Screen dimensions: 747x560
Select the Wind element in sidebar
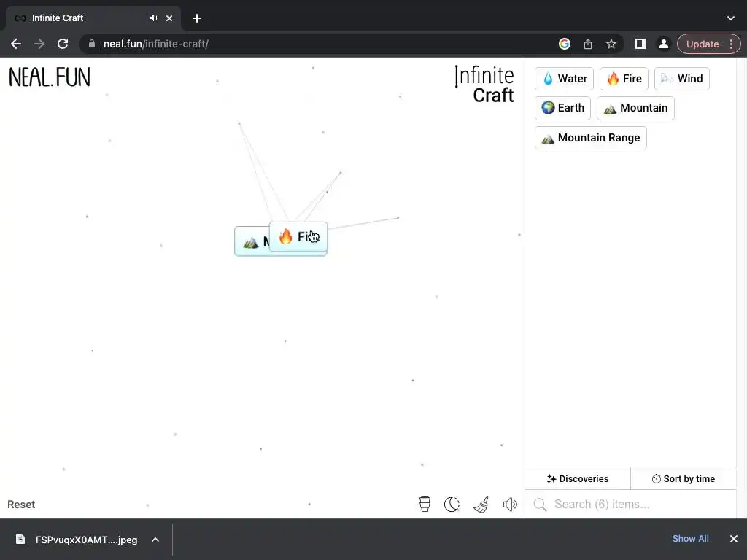click(x=682, y=79)
